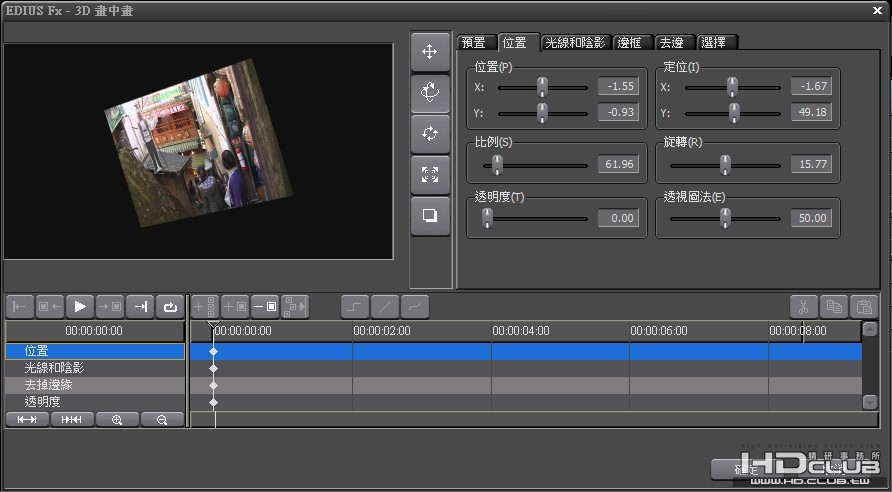Play the preview
892x492 pixels.
pyautogui.click(x=80, y=307)
